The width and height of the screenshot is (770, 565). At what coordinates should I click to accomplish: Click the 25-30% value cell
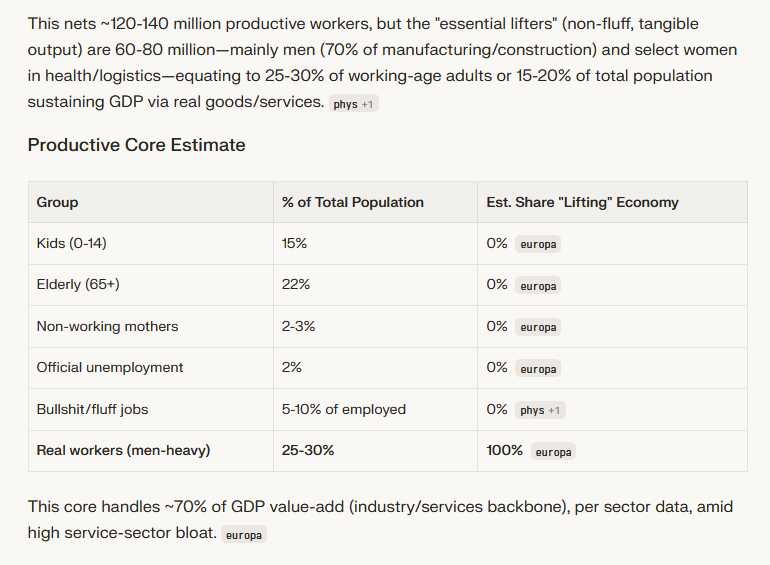[376, 451]
